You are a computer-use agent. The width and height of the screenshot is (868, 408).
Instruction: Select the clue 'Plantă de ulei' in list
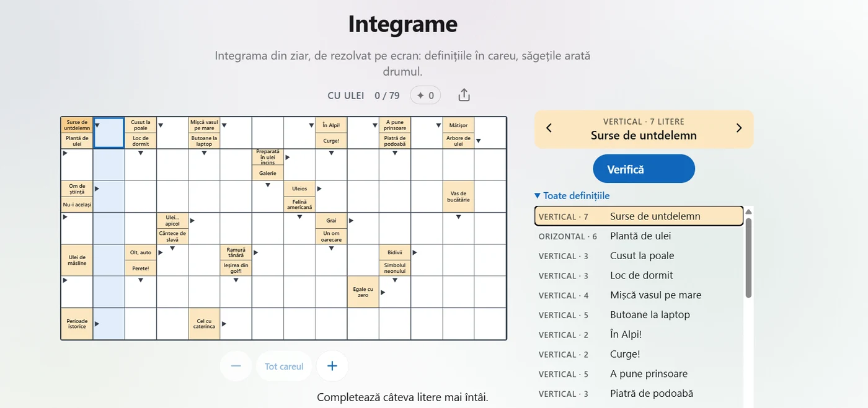tap(639, 236)
